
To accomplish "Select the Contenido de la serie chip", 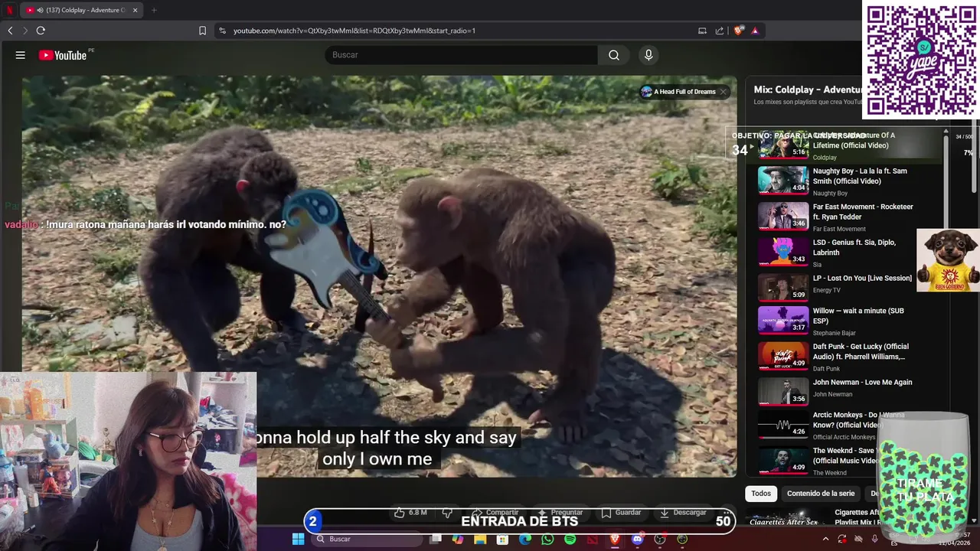I will pyautogui.click(x=820, y=494).
